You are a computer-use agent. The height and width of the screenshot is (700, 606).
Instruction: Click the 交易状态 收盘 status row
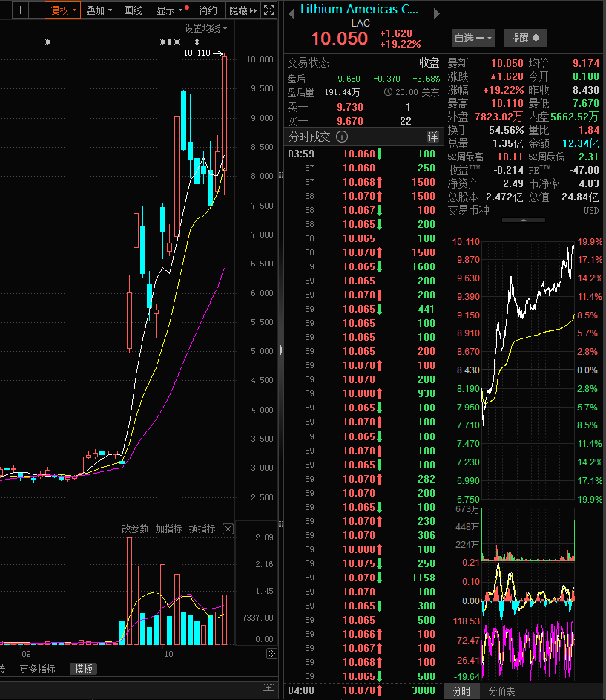coord(363,62)
